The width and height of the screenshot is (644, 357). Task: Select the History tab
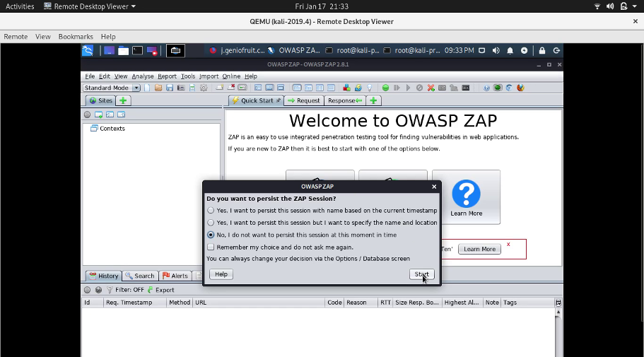[x=104, y=276]
